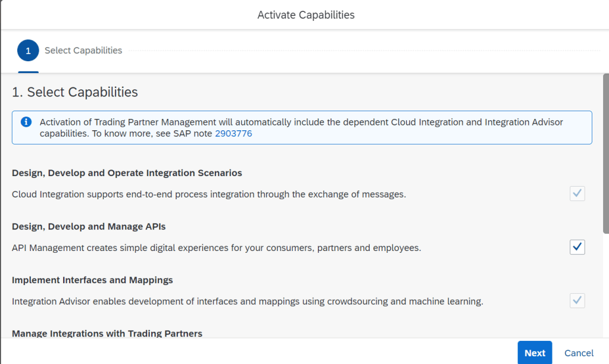Image resolution: width=609 pixels, height=364 pixels.
Task: Click the 'Activate Capabilities' dialog title
Action: (305, 15)
